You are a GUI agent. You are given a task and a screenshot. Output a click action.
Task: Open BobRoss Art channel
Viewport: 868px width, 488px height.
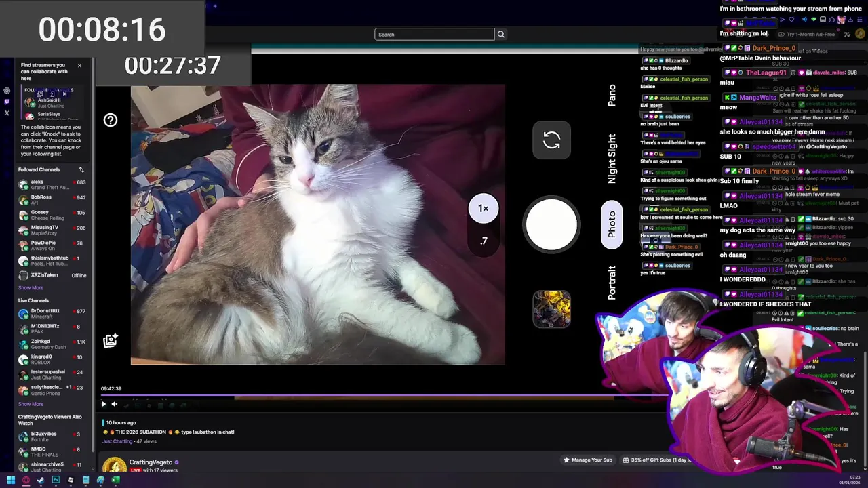(x=53, y=200)
